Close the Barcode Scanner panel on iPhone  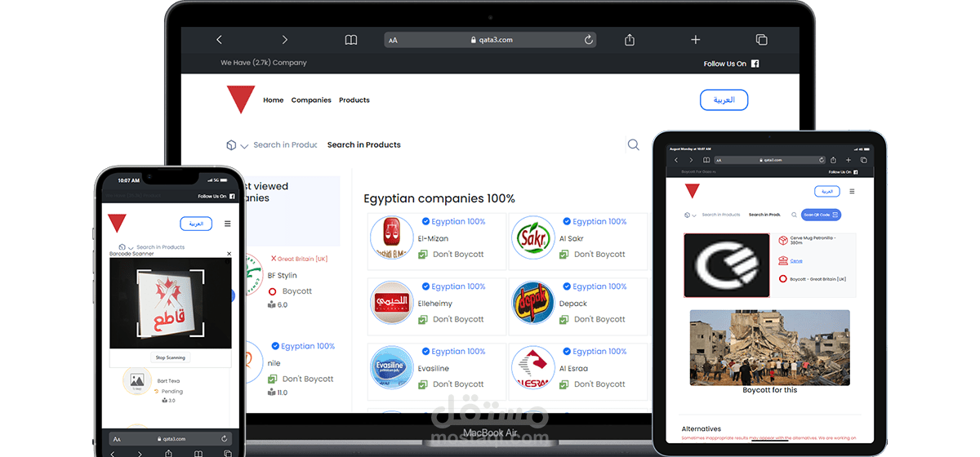[229, 254]
